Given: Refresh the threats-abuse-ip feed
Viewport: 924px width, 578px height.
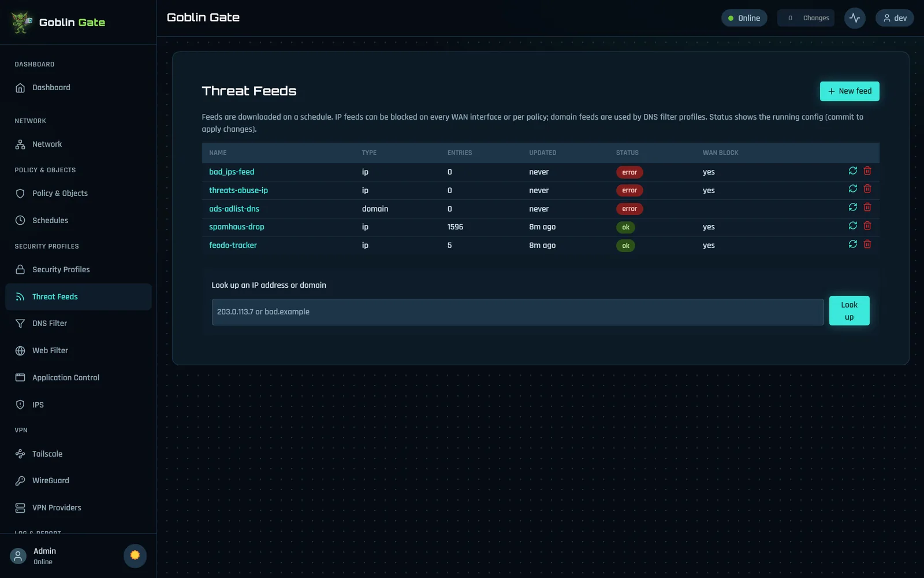Looking at the screenshot, I should coord(852,188).
